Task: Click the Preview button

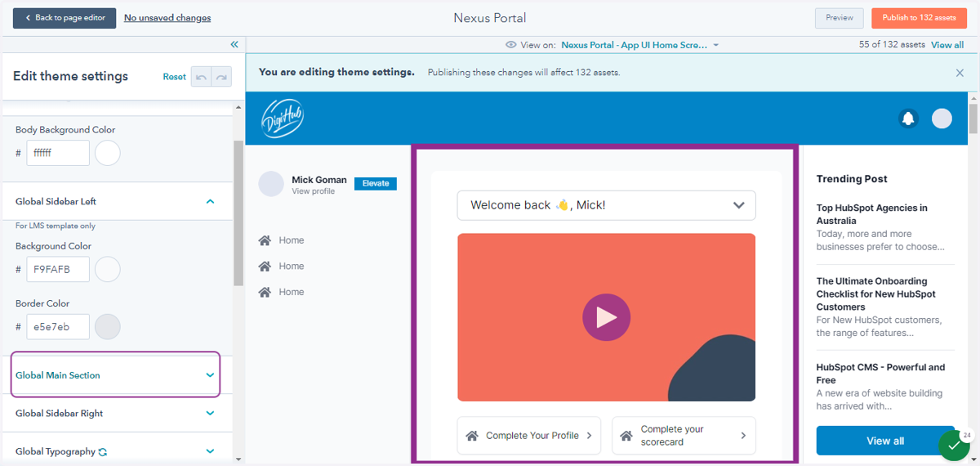Action: click(839, 18)
